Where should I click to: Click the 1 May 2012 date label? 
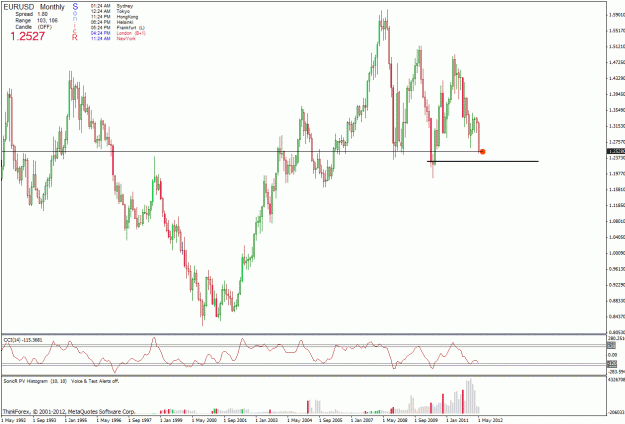tap(490, 420)
